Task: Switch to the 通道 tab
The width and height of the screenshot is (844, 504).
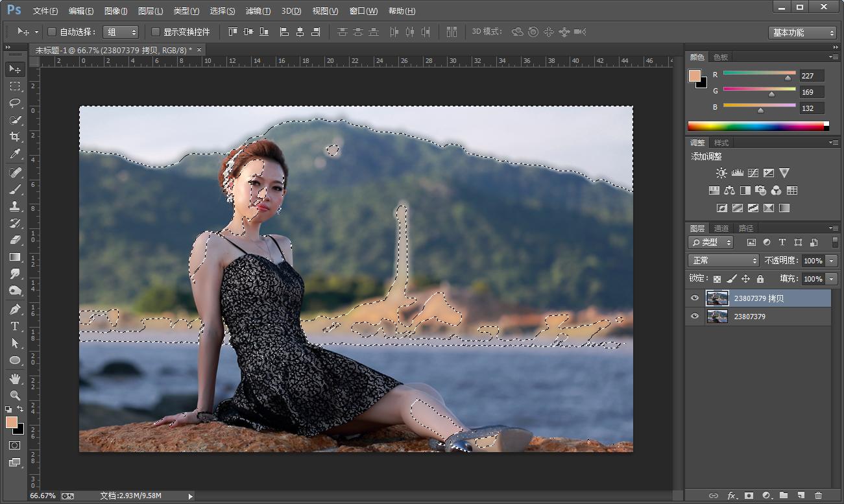Action: (x=721, y=228)
